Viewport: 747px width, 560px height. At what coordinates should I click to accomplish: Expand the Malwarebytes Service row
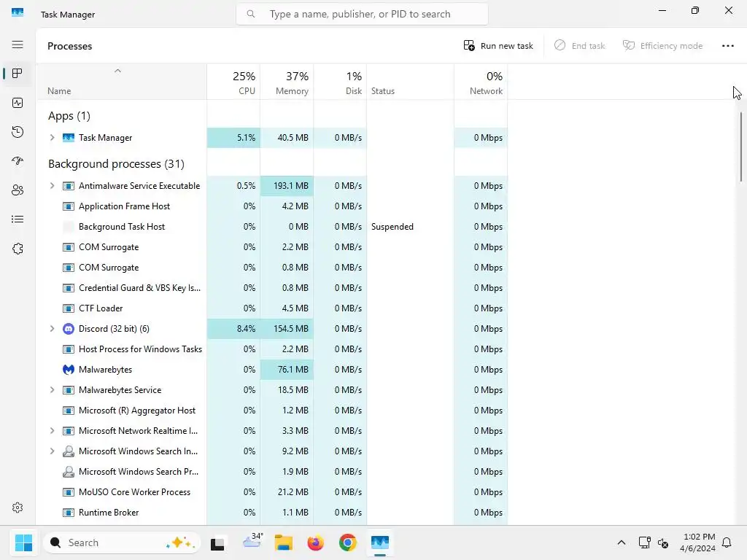click(52, 390)
